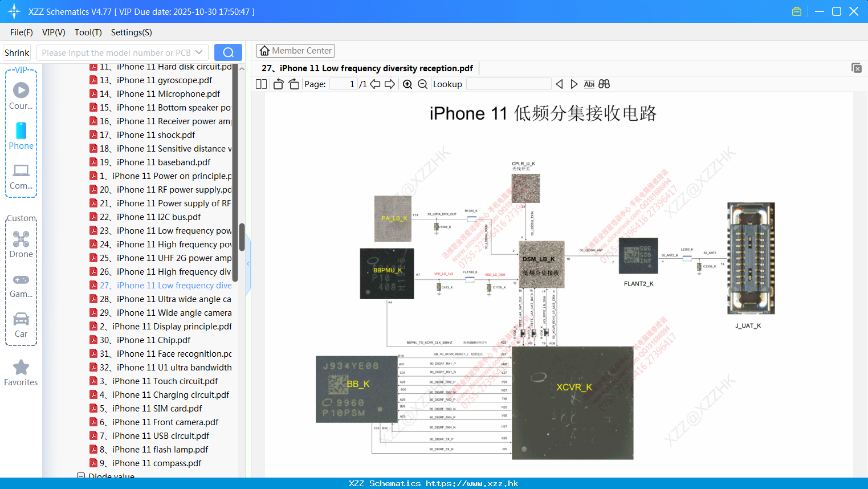Click the blue search button
This screenshot has width=868, height=489.
click(x=228, y=52)
